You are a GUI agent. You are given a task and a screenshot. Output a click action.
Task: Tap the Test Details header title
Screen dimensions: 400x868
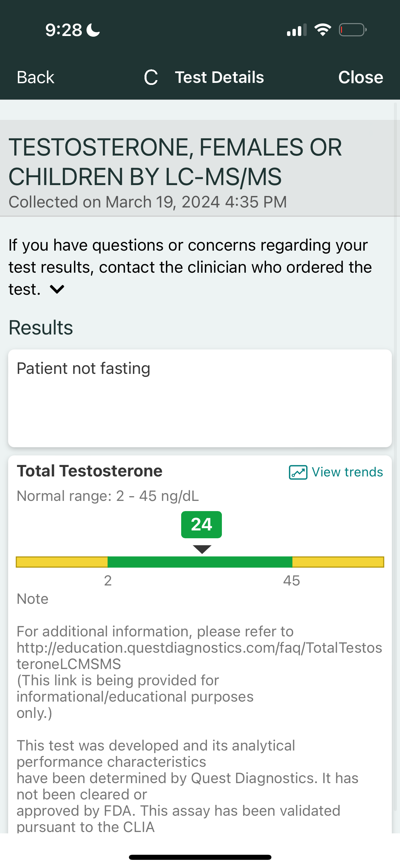coord(219,77)
